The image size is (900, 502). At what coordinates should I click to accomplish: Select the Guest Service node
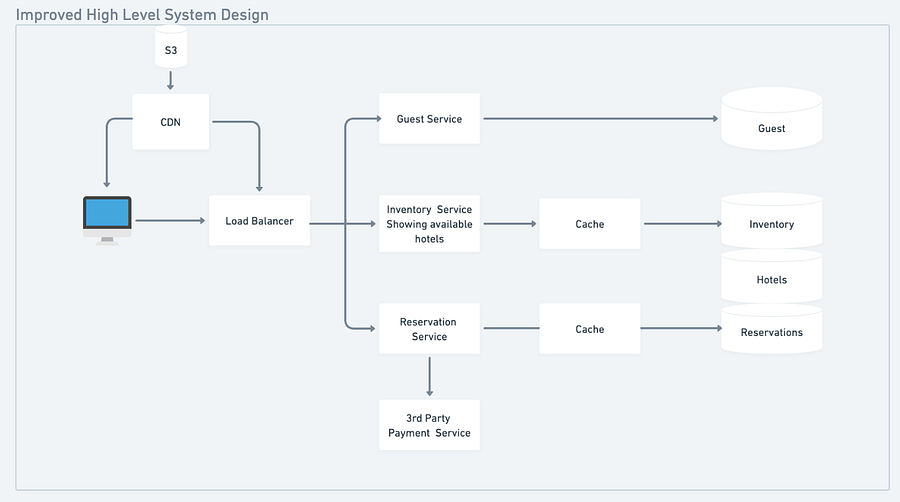coord(429,118)
